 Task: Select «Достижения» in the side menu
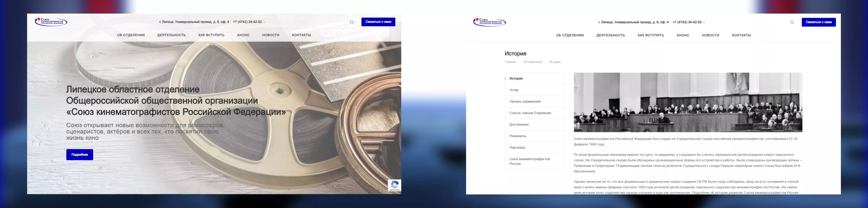(x=534, y=124)
